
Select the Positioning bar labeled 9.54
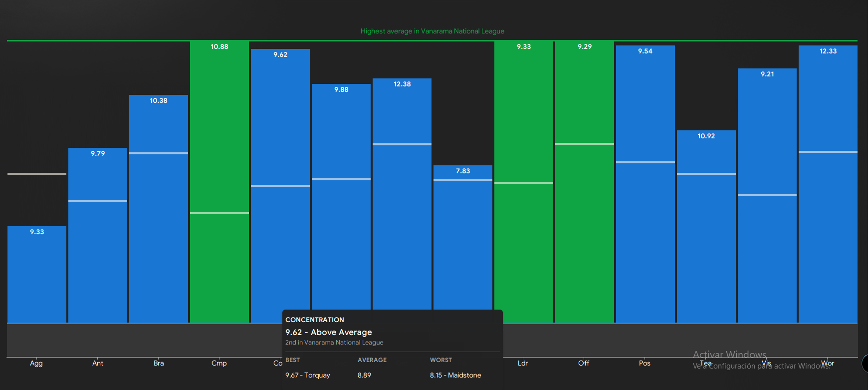tap(646, 184)
